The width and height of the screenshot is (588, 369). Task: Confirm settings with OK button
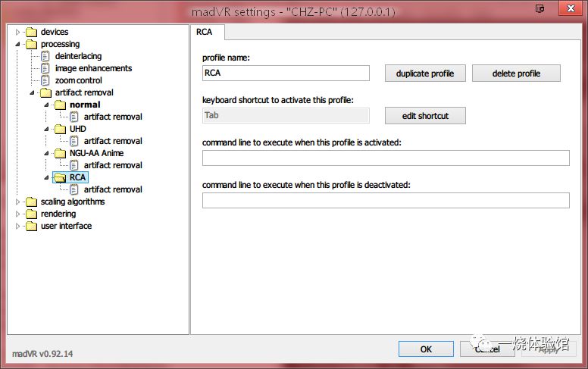click(426, 349)
